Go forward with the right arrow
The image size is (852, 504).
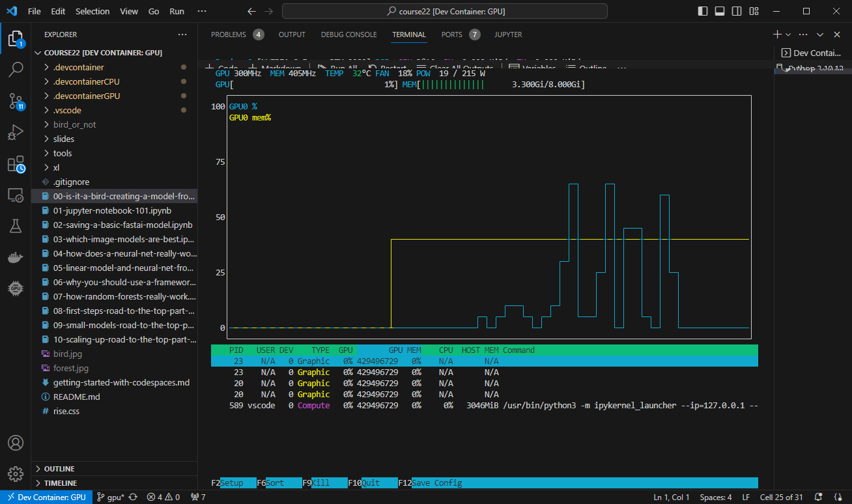click(269, 11)
